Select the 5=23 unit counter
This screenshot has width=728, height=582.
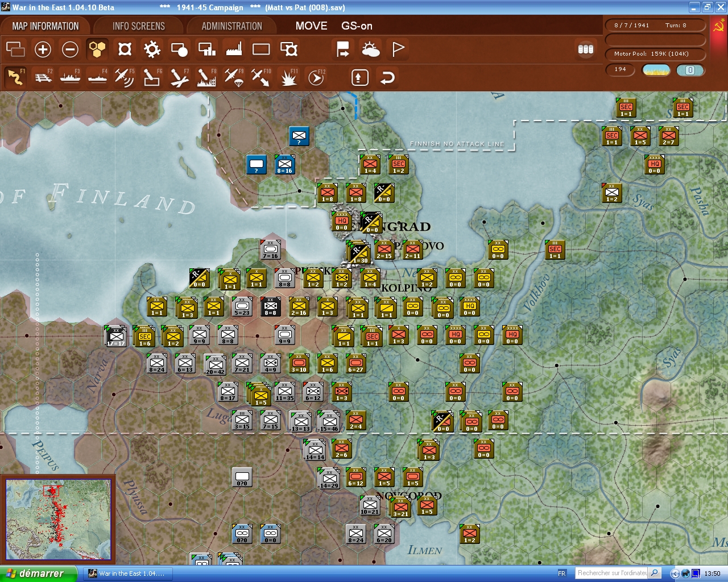242,306
